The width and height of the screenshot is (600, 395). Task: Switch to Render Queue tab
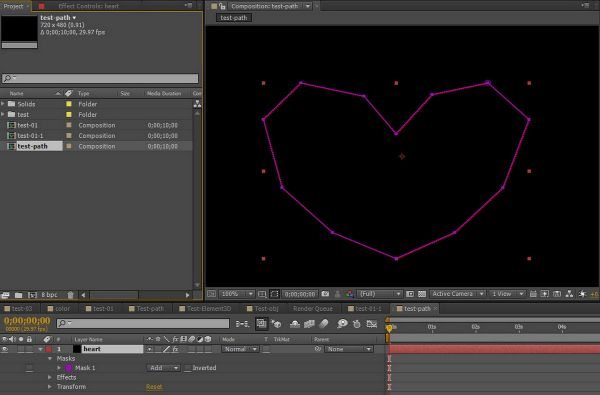point(313,308)
